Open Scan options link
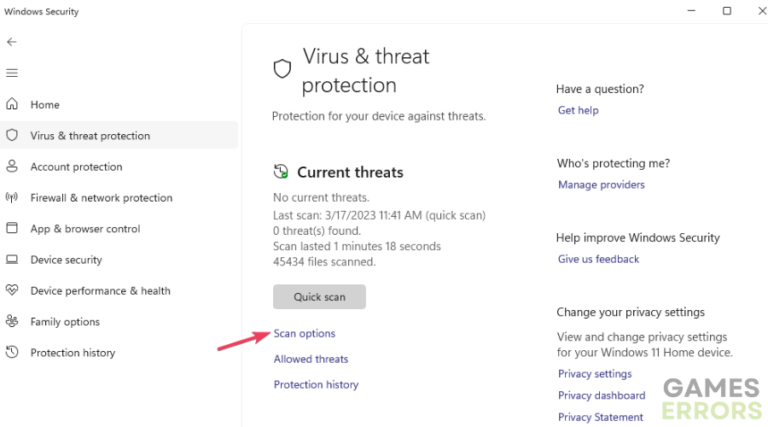 tap(305, 334)
